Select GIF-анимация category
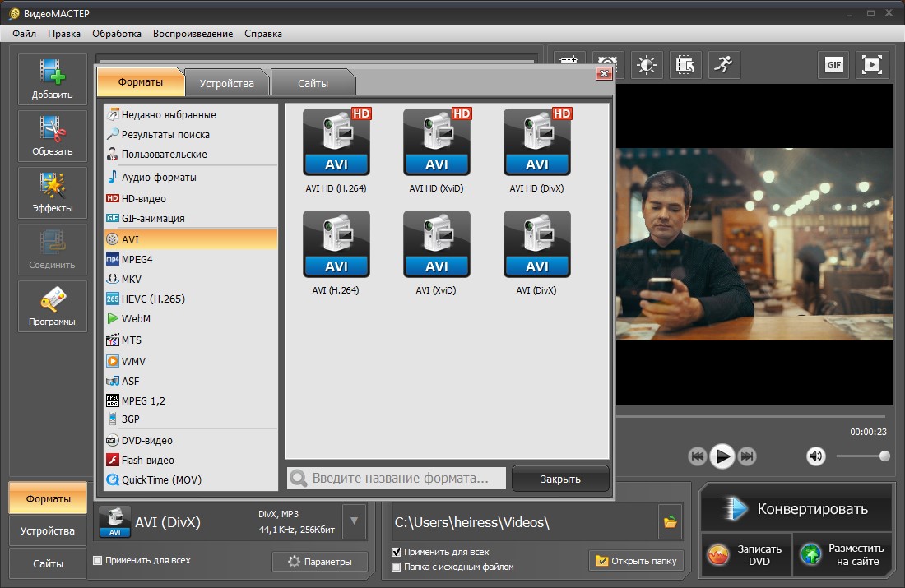Viewport: 905px width, 588px height. click(191, 218)
